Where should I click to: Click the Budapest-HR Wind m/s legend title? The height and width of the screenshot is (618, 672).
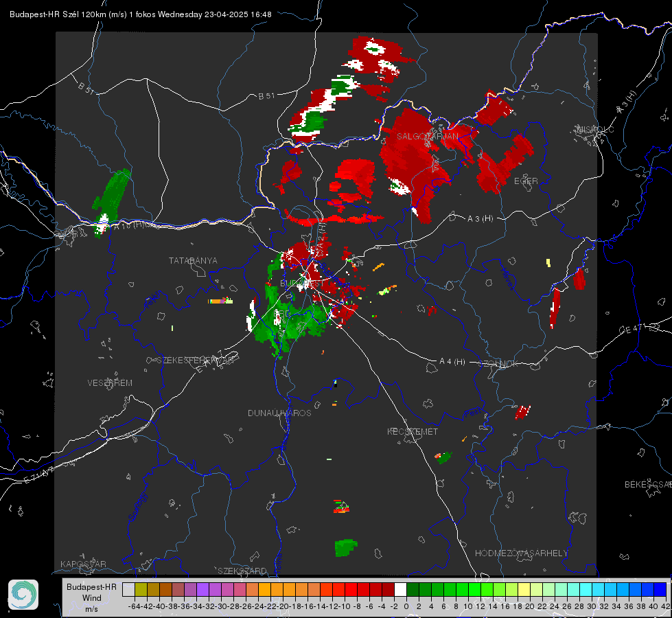coord(91,597)
